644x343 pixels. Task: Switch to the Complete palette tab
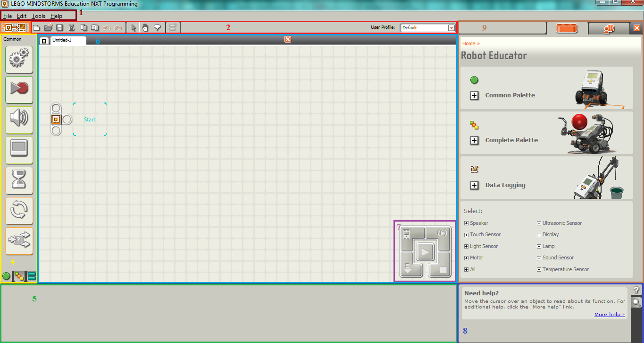[19, 276]
